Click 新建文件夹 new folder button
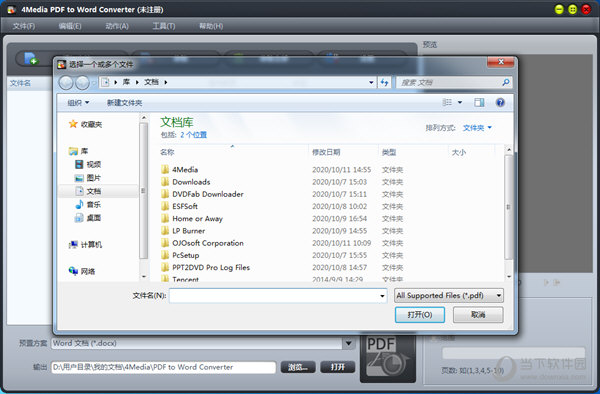Screen dimensions: 600x394 pos(124,103)
